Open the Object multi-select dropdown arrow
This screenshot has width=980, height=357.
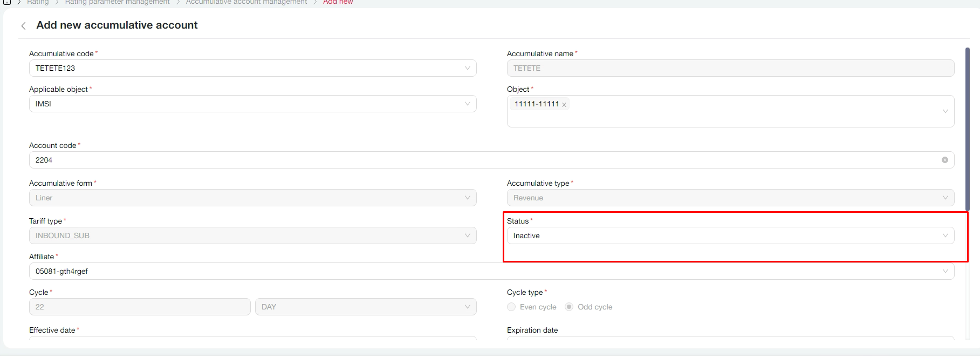coord(945,111)
